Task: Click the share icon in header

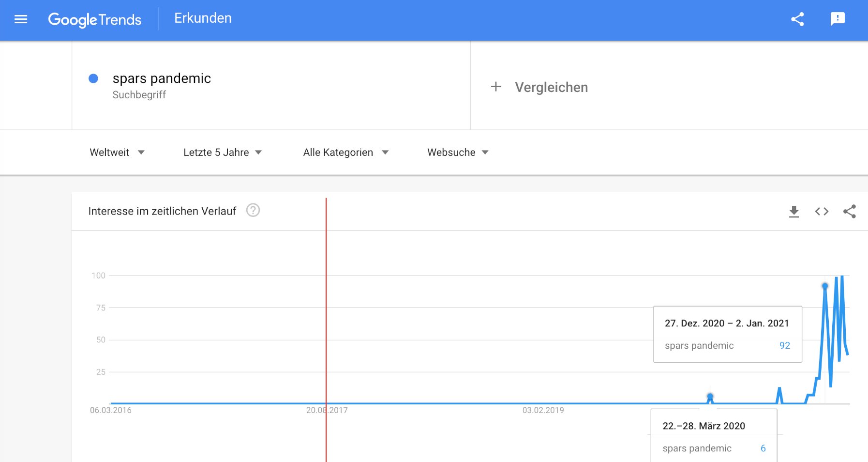Action: click(797, 19)
